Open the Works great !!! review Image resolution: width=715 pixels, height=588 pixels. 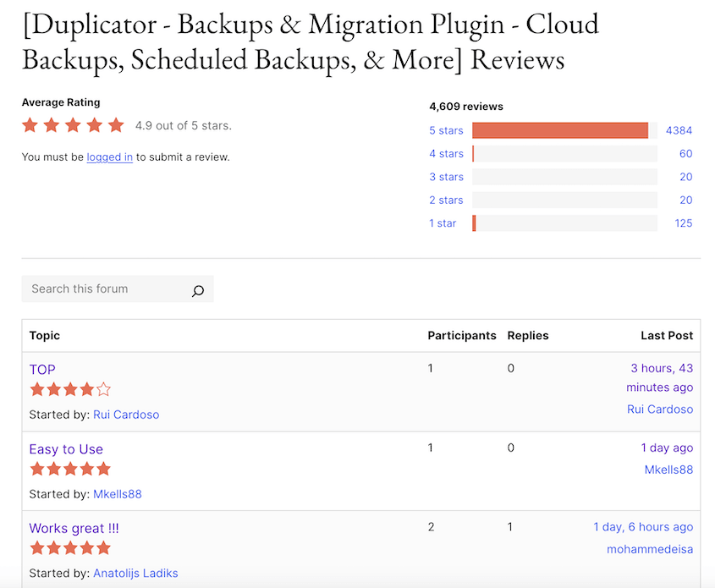[x=74, y=528]
